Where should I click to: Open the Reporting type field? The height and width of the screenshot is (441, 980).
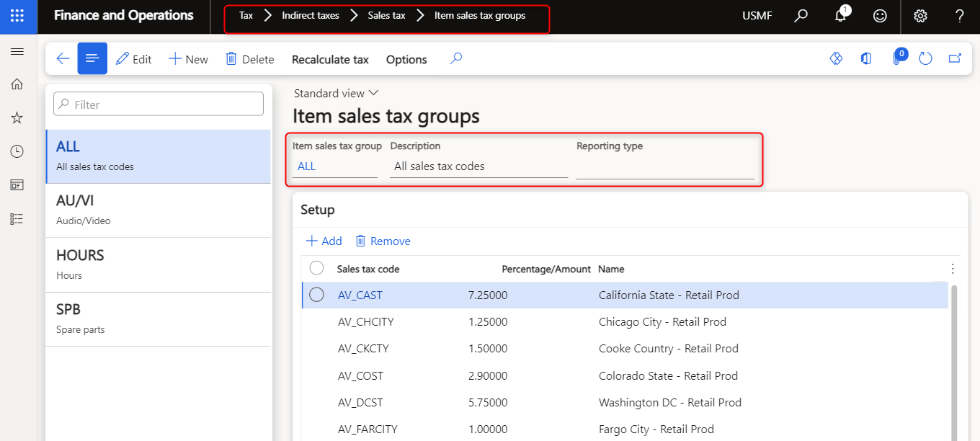(665, 166)
